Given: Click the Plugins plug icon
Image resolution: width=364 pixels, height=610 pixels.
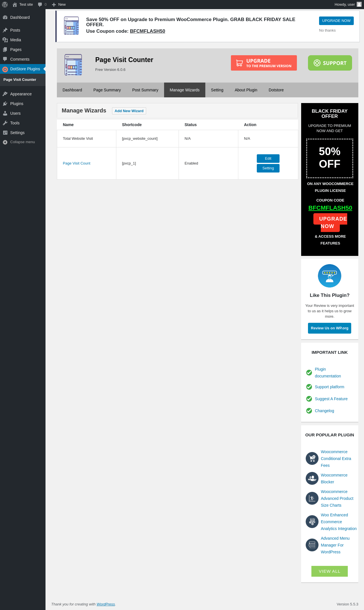Looking at the screenshot, I should 5,104.
